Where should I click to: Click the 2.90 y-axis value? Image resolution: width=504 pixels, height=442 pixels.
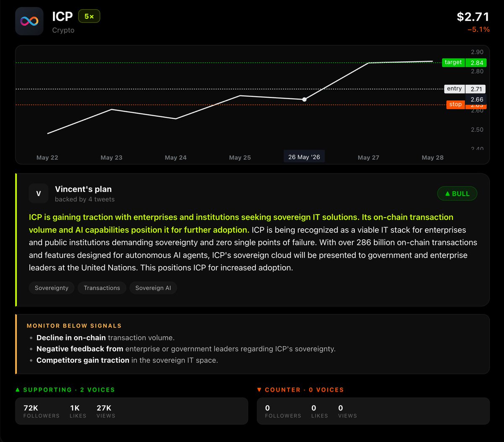(x=477, y=52)
